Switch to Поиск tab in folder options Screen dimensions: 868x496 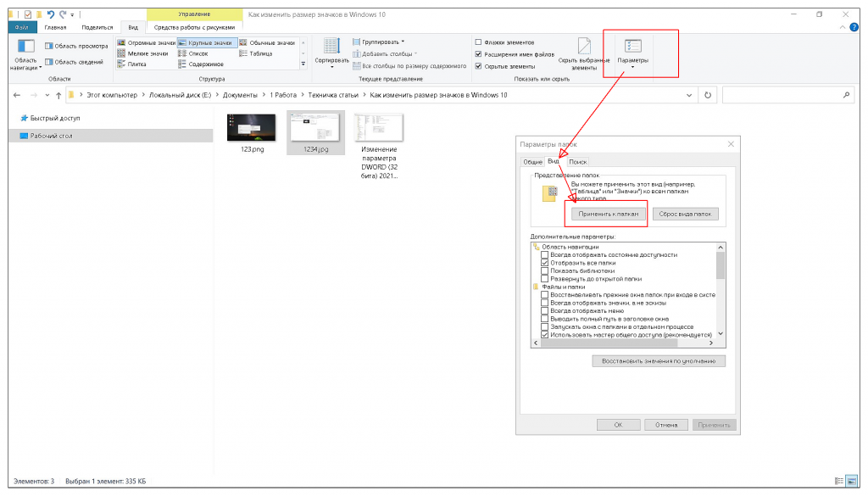tap(577, 161)
